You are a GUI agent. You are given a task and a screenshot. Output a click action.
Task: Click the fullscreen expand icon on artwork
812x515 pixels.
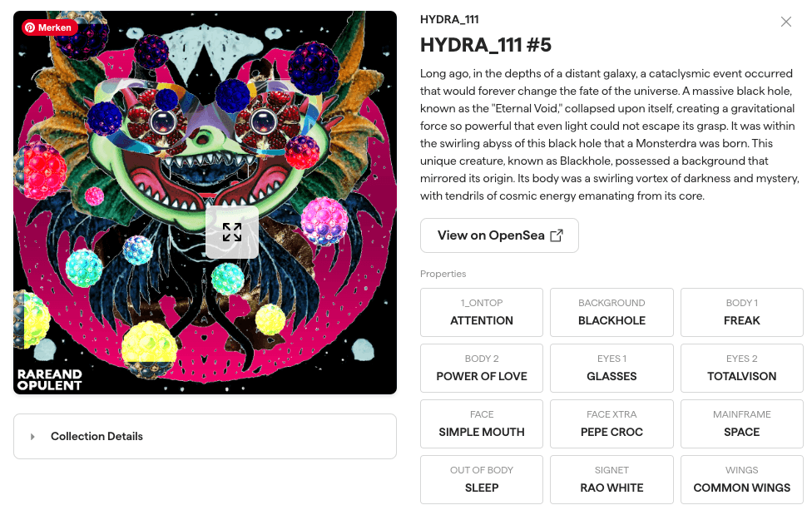coord(232,232)
